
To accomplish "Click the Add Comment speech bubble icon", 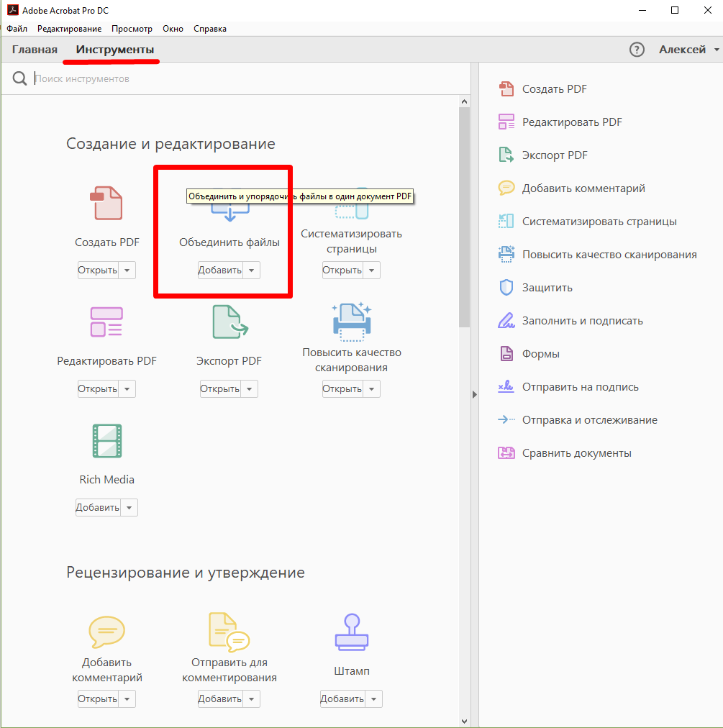I will click(106, 632).
